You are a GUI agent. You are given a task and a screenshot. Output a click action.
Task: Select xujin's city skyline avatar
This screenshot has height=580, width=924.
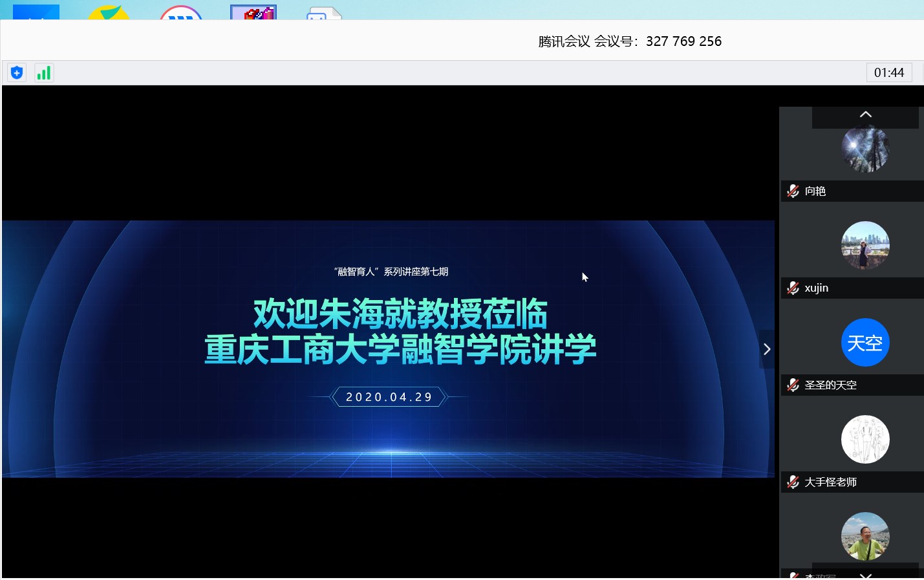865,246
